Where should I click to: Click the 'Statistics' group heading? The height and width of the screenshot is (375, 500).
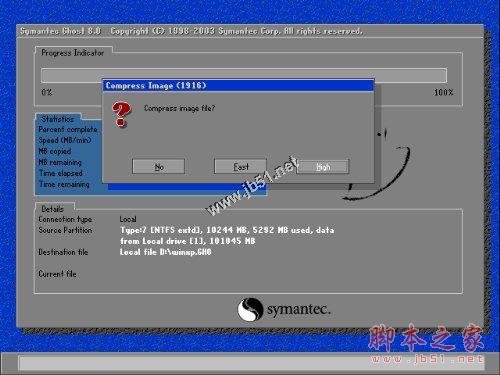(x=57, y=119)
